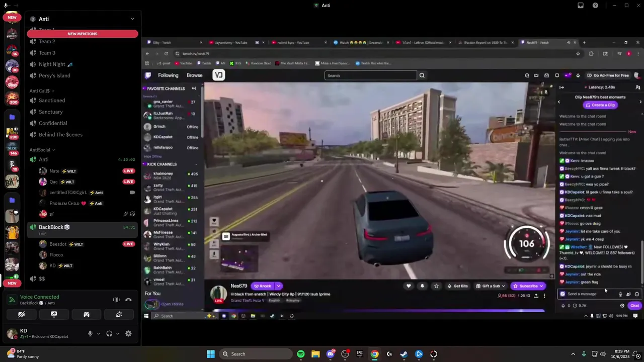
Task: Disconnect from the voice call
Action: tap(128, 300)
